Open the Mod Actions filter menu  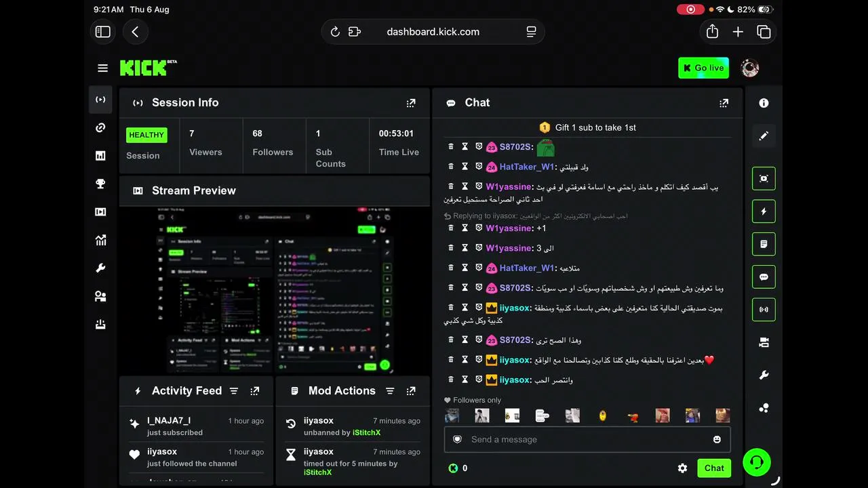point(390,391)
